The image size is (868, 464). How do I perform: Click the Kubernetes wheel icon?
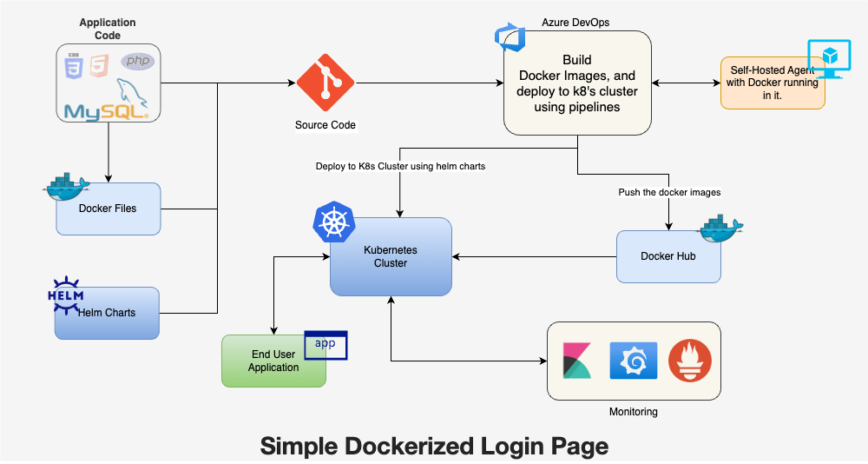pos(334,222)
